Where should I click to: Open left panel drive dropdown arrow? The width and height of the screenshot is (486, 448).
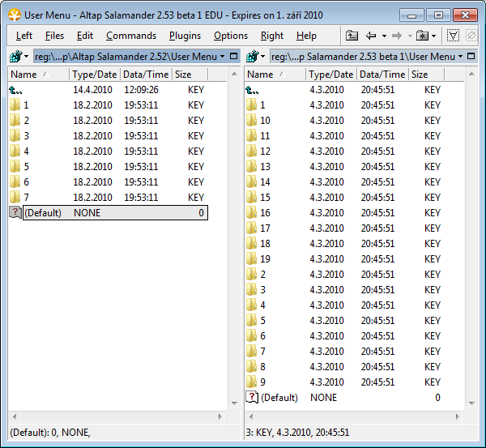click(27, 57)
